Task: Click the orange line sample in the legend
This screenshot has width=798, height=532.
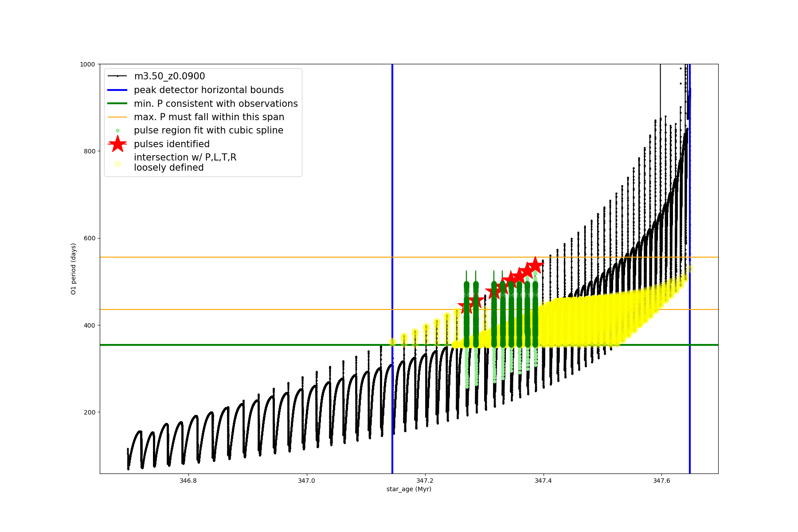Action: coord(117,117)
